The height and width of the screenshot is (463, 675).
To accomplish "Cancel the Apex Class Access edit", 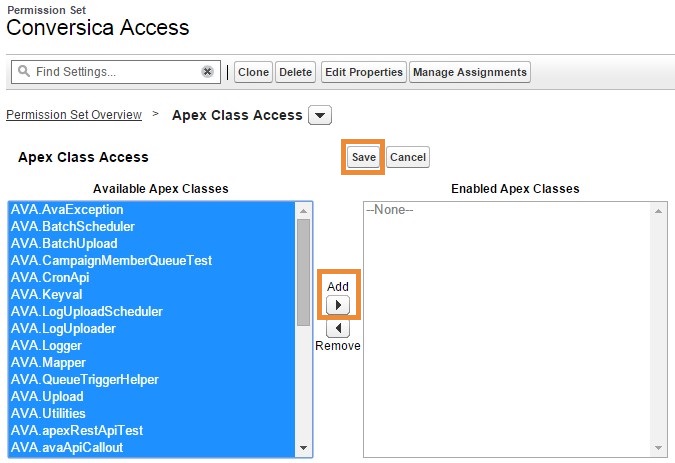I will coord(408,157).
